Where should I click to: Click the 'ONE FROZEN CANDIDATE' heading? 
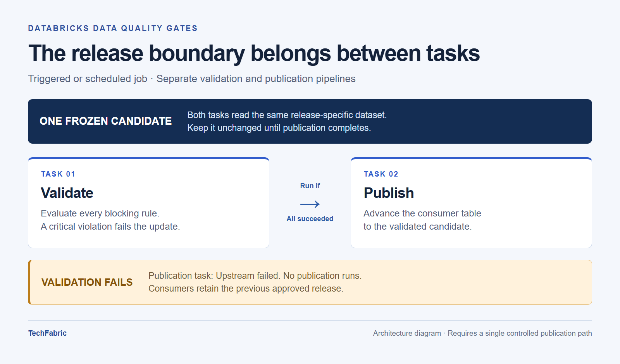(105, 121)
